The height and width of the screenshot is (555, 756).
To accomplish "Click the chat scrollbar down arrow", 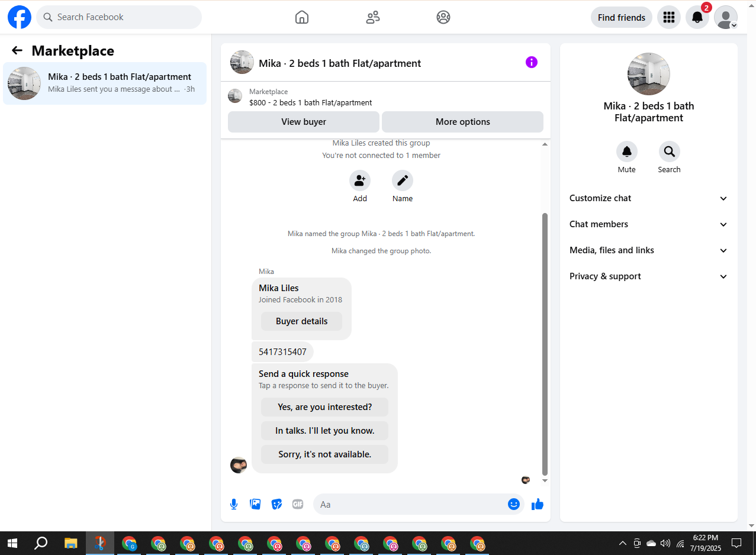I will [x=545, y=481].
